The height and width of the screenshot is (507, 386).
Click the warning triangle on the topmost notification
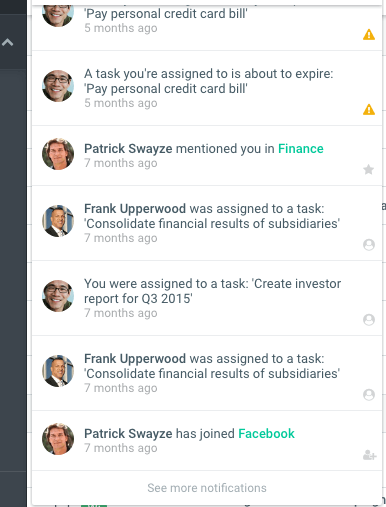click(x=369, y=34)
